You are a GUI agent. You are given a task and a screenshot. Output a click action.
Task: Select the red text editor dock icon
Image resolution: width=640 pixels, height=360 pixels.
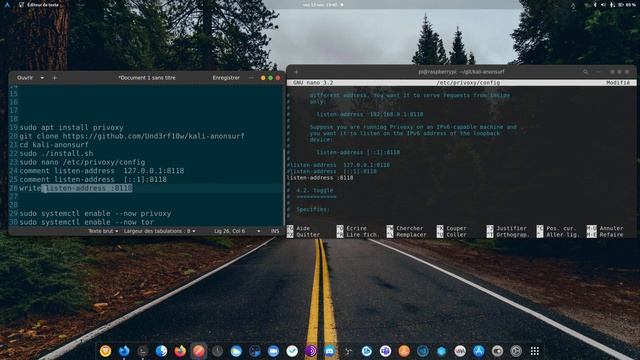(199, 351)
